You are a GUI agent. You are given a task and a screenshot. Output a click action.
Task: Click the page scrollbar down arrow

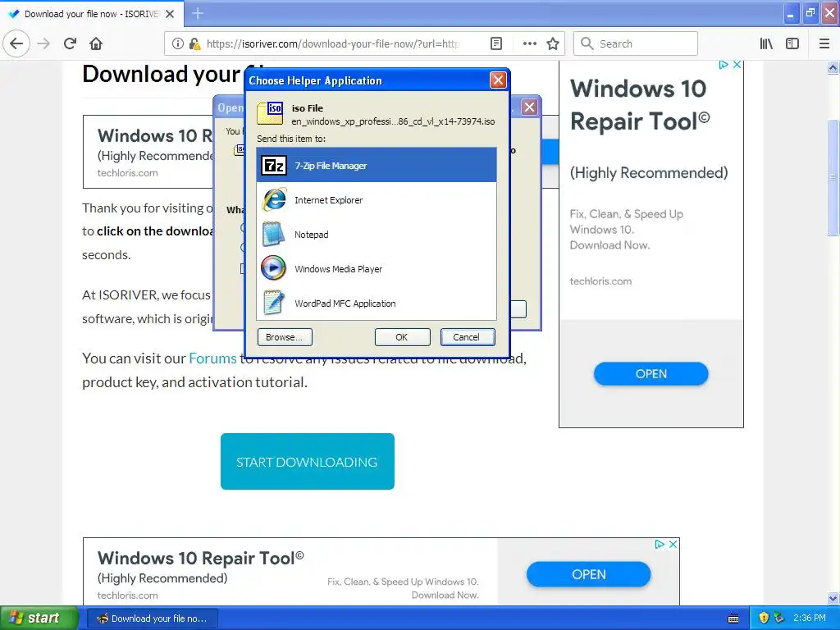833,598
